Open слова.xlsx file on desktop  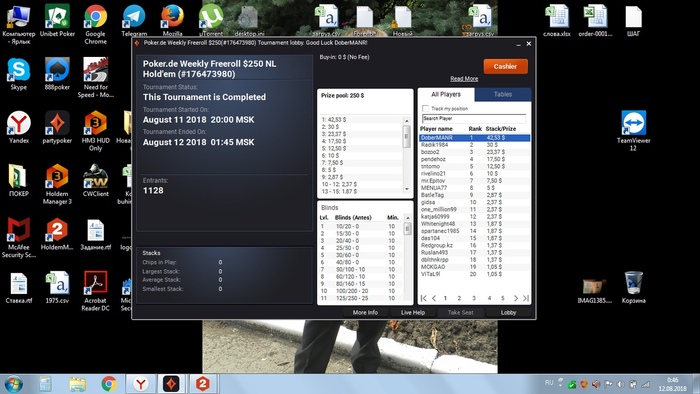point(557,21)
